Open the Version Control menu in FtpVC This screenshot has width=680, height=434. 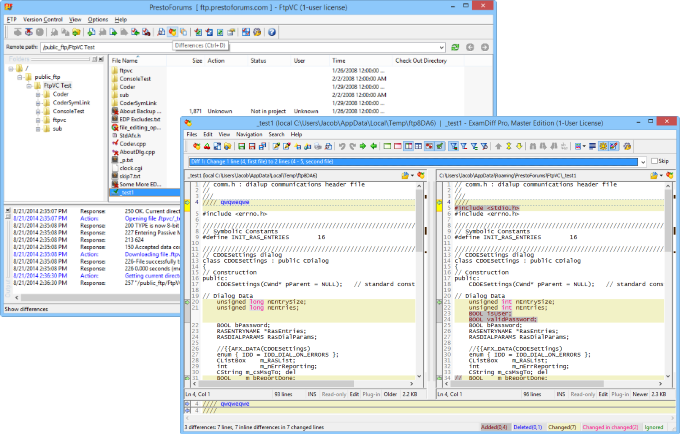tap(43, 20)
